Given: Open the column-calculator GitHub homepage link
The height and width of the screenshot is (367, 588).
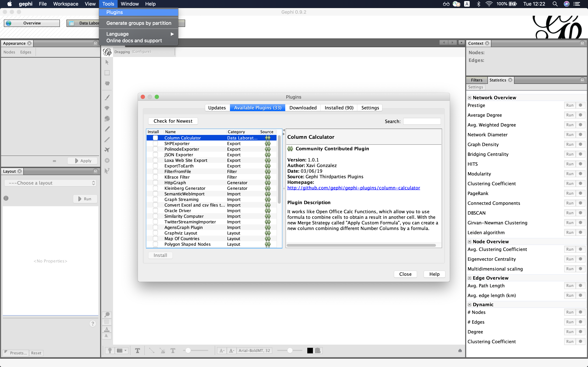Looking at the screenshot, I should [353, 188].
